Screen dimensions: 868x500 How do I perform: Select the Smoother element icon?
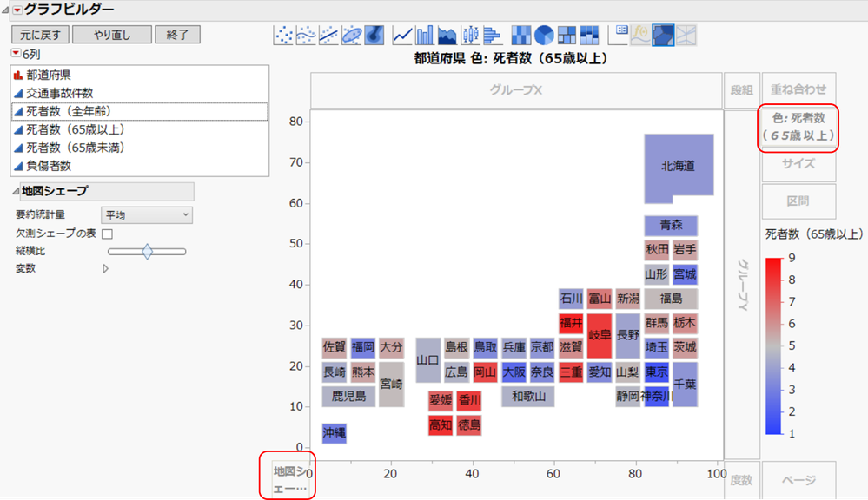point(306,36)
